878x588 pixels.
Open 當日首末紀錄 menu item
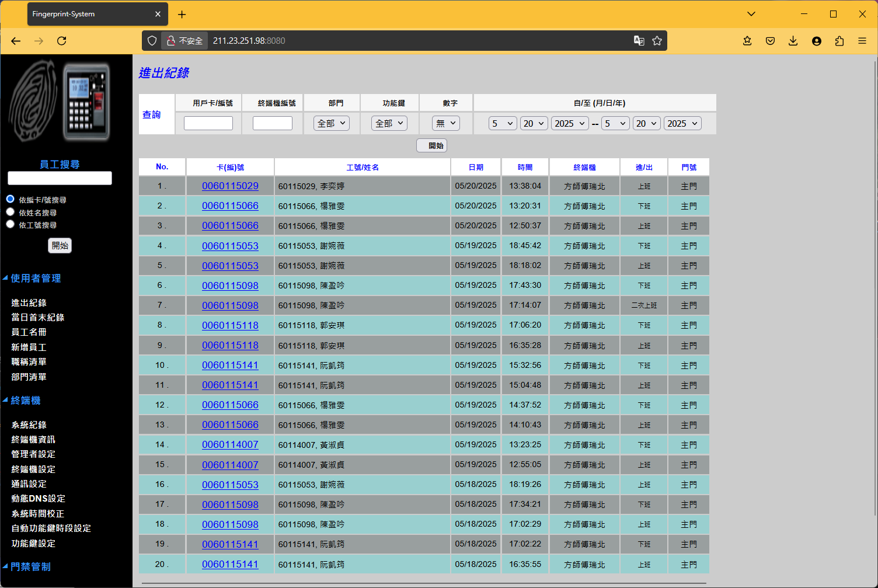38,318
